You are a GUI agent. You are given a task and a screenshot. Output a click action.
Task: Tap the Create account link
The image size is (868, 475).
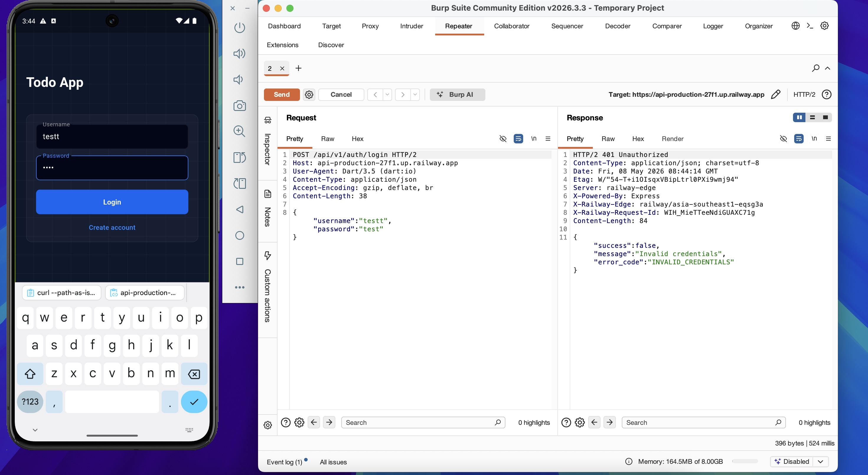click(112, 227)
